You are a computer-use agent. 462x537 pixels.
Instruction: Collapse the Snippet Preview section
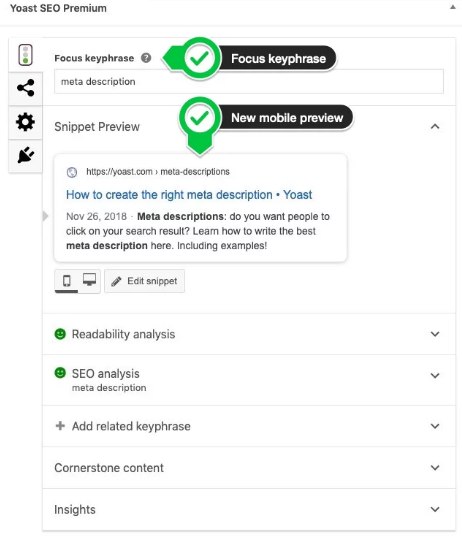click(x=435, y=127)
